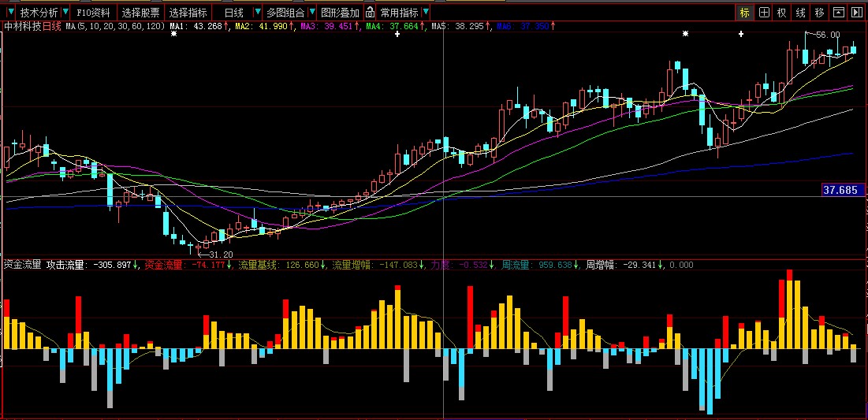Expand the dropdown arrow after 技术分析
Viewport: 868px width, 420px height.
coord(66,12)
